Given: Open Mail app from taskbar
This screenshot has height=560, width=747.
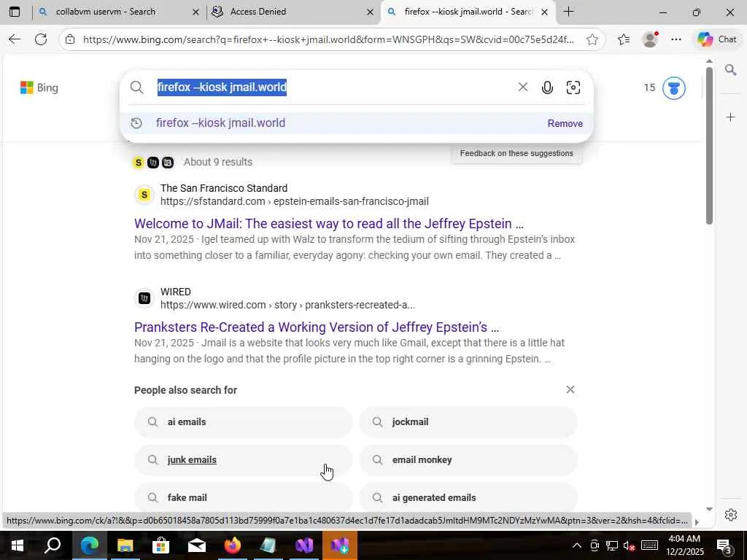Looking at the screenshot, I should (x=196, y=545).
